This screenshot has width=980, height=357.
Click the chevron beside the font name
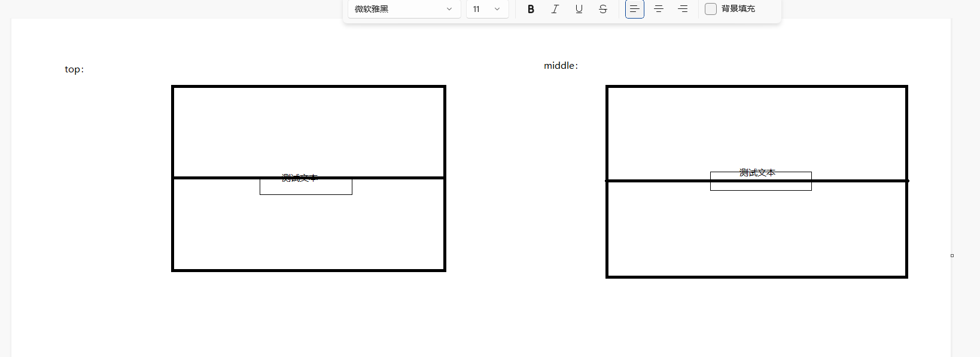[x=449, y=9]
